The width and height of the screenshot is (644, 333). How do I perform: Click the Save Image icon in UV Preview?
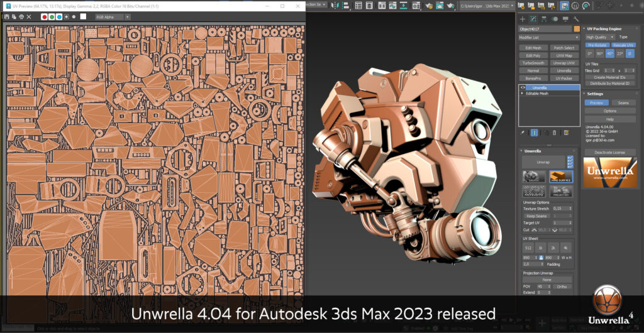7,17
